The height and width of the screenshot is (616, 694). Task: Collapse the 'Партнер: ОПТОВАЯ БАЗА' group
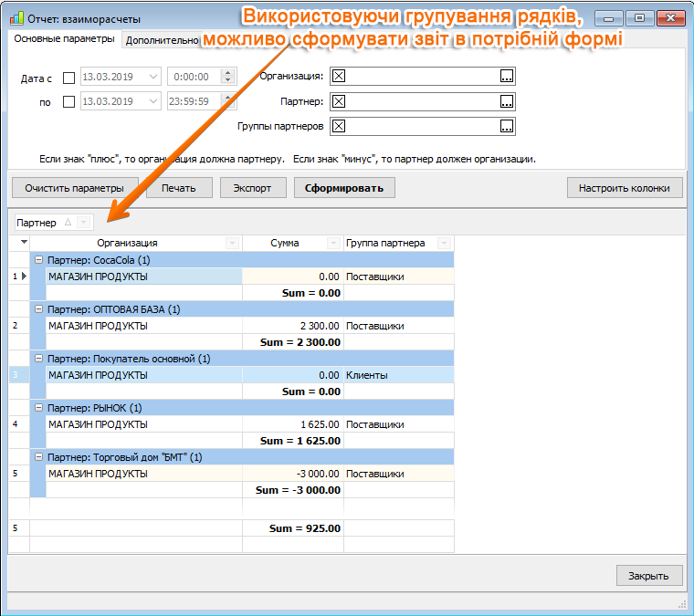click(x=39, y=308)
